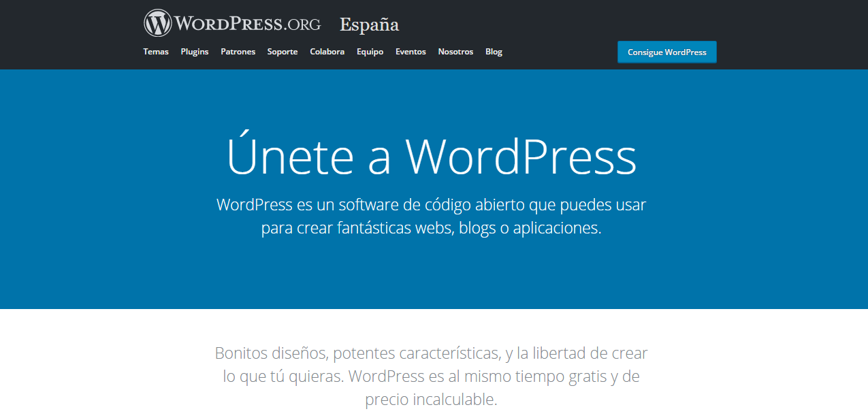Image resolution: width=868 pixels, height=420 pixels.
Task: Open the Equipo page
Action: tap(370, 51)
